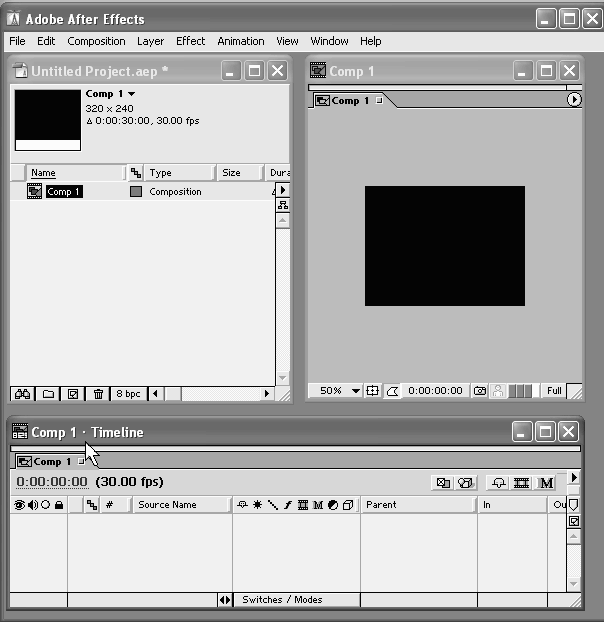Expand the Comp 1 name dropdown in Project panel
This screenshot has height=622, width=604.
(131, 94)
